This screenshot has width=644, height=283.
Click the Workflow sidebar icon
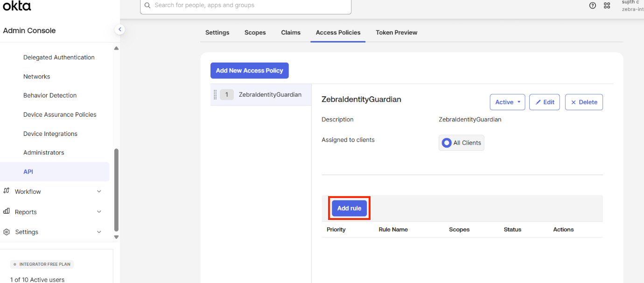point(7,191)
